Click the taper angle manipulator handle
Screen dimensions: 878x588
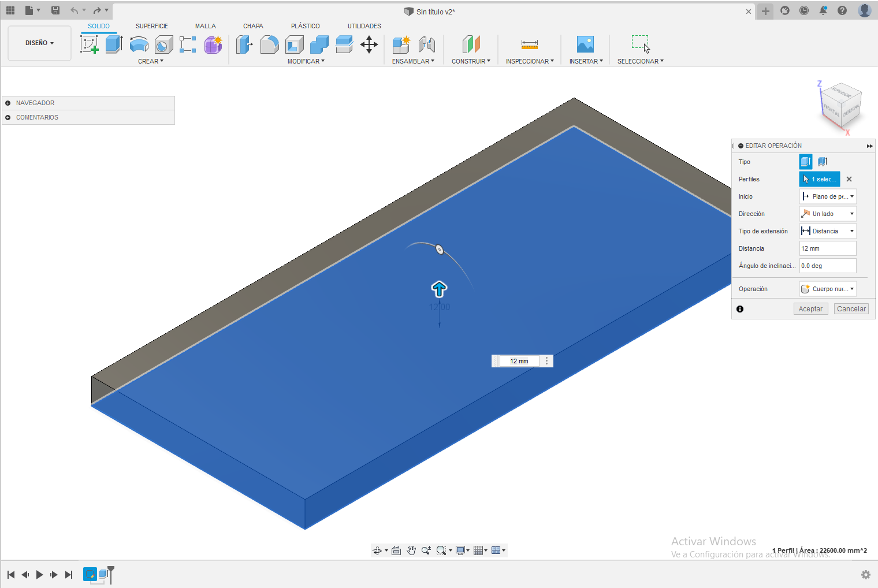pyautogui.click(x=440, y=250)
